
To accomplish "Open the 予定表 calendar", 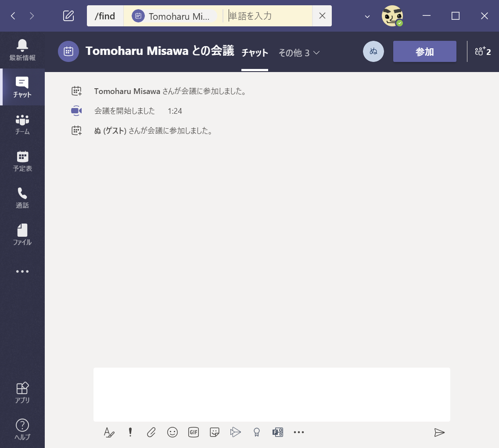I will 22,162.
